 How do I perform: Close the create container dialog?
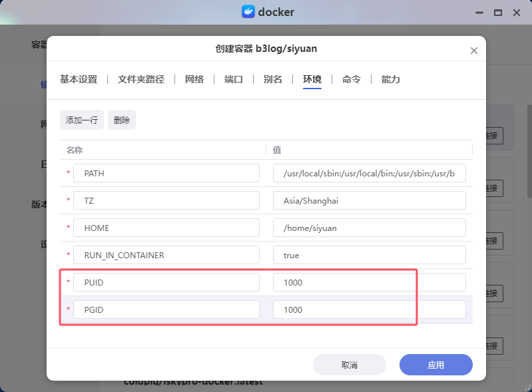[474, 51]
